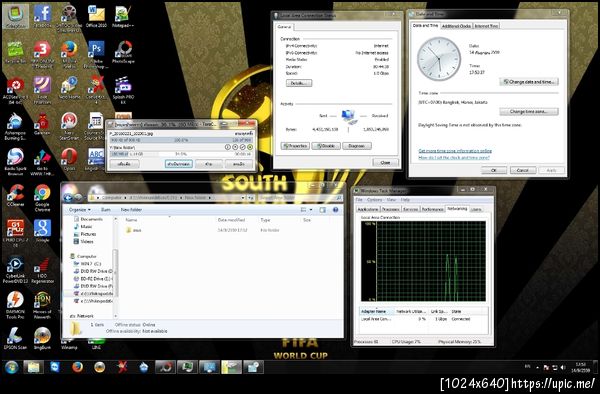600x394 pixels.
Task: Switch to the Internet Time tab
Action: (x=486, y=26)
